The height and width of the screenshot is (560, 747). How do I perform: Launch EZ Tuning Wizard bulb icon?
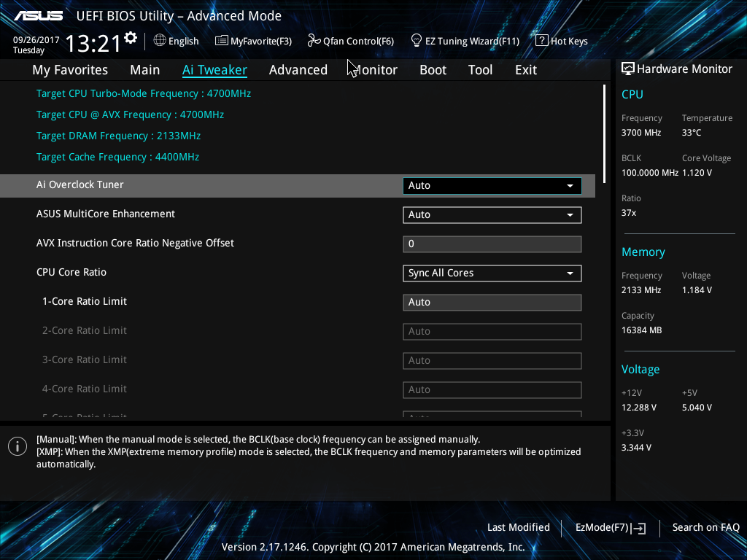416,40
